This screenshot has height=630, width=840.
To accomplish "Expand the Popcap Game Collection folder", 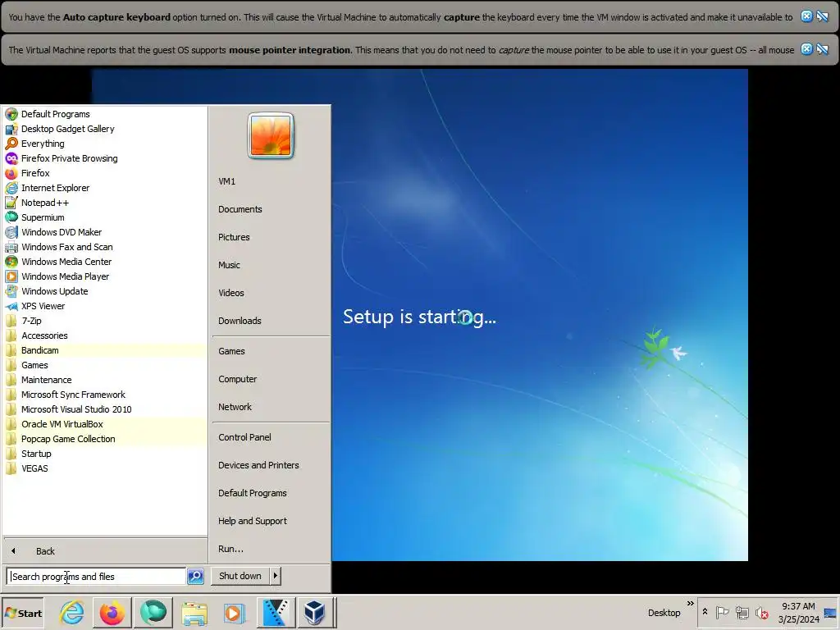I will [x=104, y=439].
